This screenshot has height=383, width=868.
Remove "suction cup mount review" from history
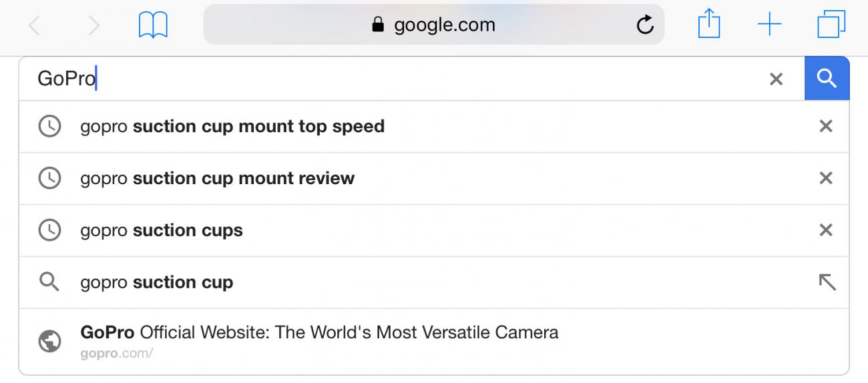[x=826, y=178]
